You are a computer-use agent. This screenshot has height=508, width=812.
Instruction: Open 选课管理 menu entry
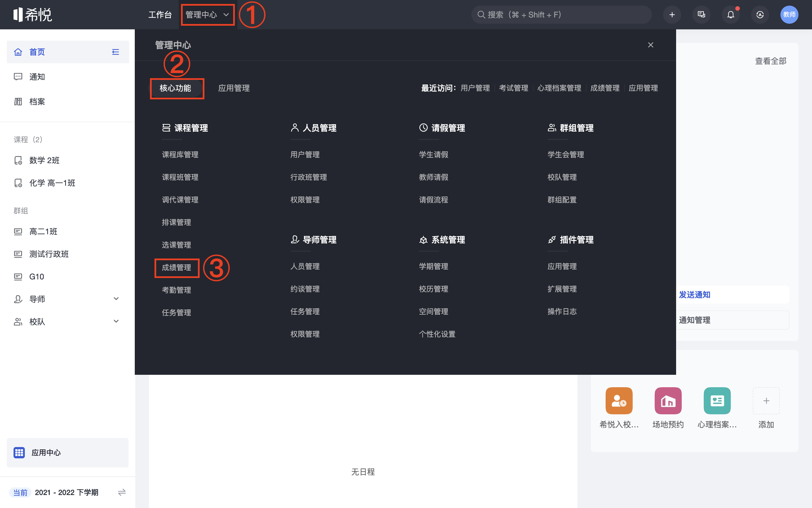click(x=176, y=245)
